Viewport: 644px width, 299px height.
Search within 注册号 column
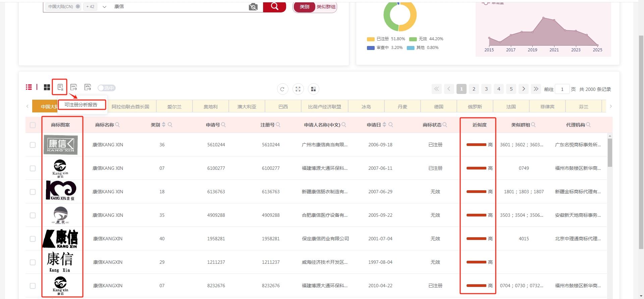tap(278, 124)
